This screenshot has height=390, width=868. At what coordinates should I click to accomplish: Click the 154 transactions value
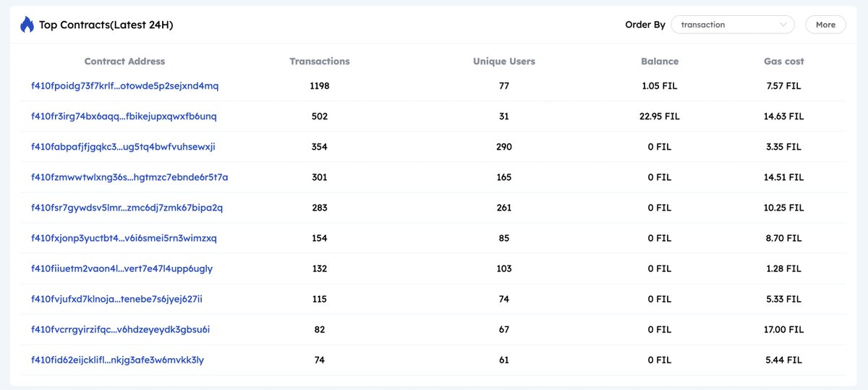tap(319, 238)
